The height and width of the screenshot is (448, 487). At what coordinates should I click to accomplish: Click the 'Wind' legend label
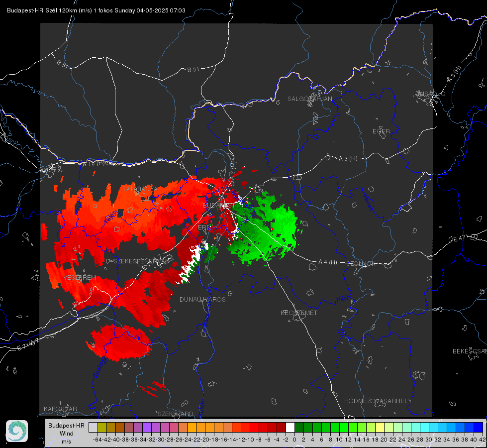pos(67,434)
